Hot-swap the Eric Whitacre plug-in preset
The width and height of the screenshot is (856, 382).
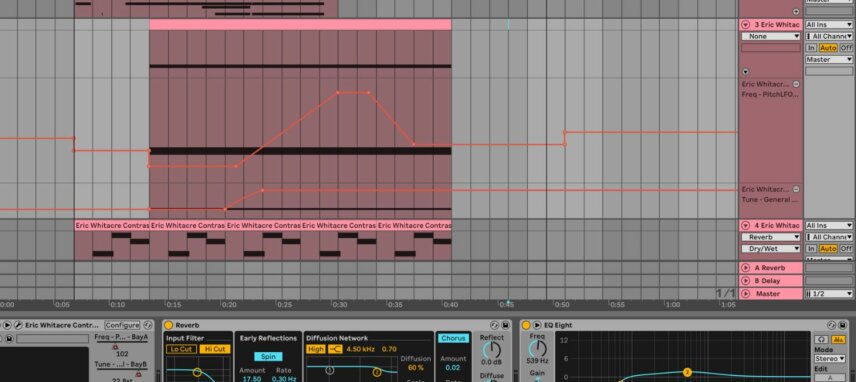pos(147,325)
